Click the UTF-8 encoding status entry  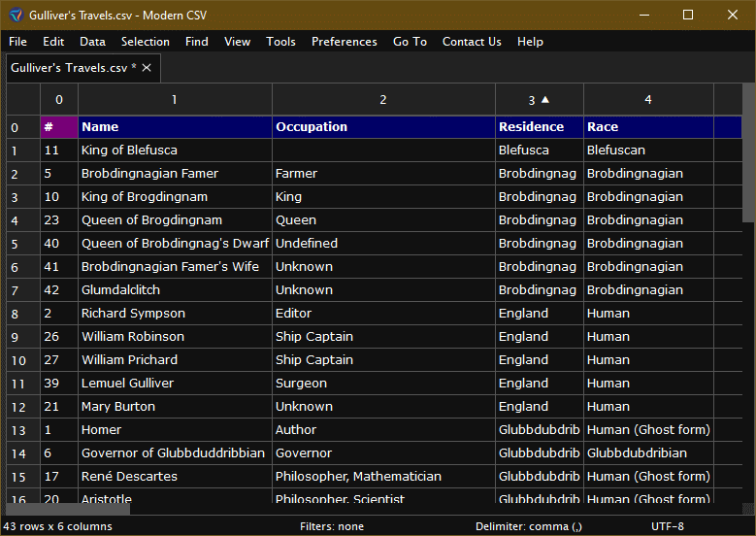tap(668, 526)
